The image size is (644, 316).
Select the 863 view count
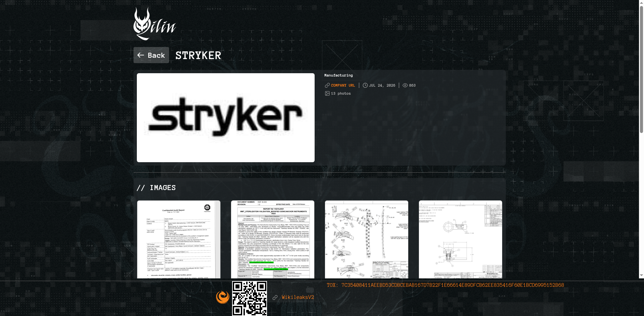click(412, 85)
